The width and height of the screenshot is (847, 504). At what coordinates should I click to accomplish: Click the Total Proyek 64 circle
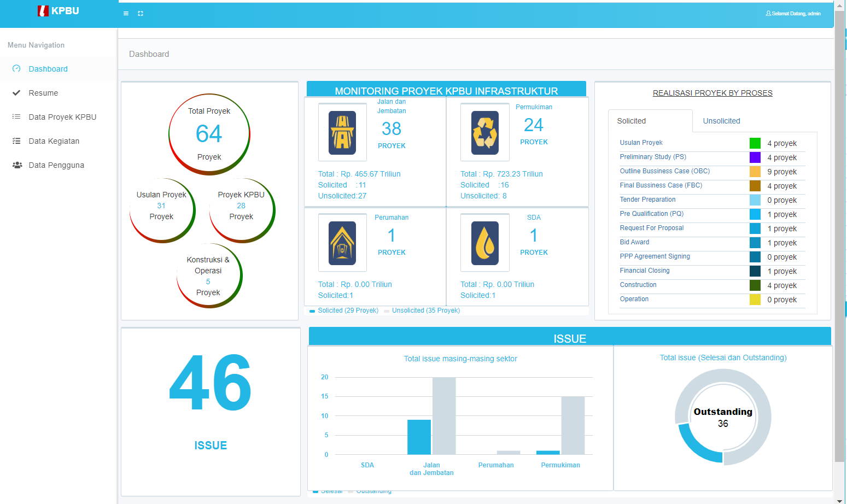[x=209, y=134]
